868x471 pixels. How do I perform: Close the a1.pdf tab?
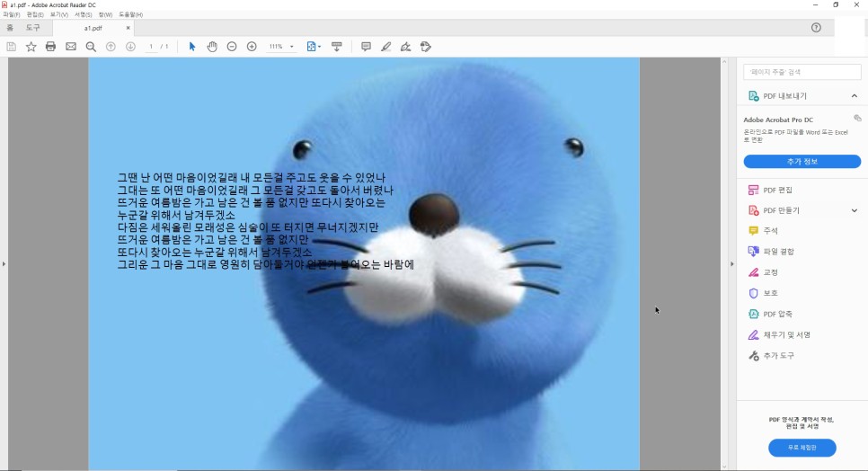(x=128, y=28)
